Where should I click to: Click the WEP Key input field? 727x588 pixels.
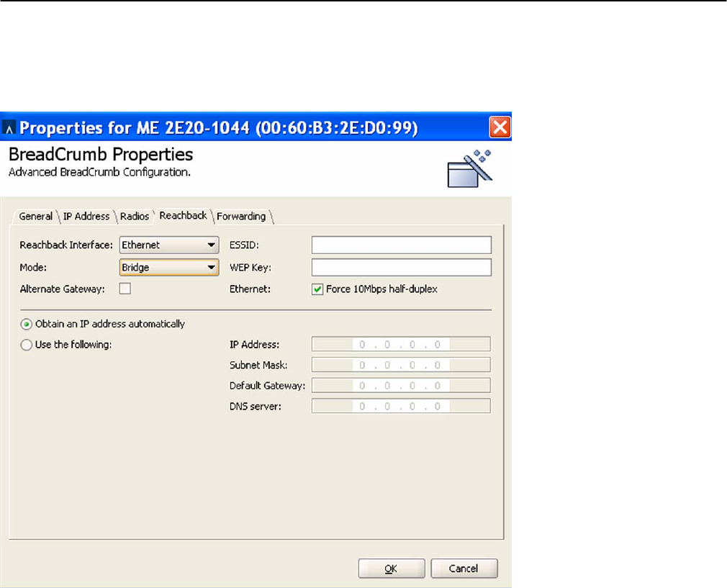(402, 268)
